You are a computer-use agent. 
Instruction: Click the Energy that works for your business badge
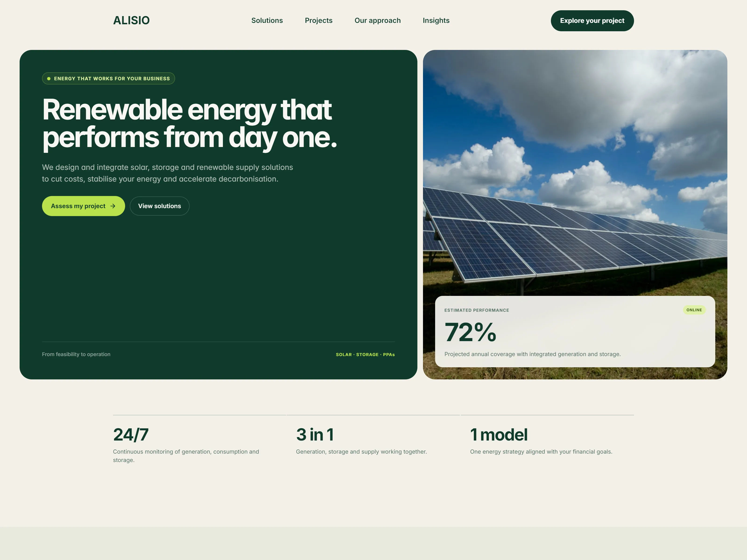[108, 78]
